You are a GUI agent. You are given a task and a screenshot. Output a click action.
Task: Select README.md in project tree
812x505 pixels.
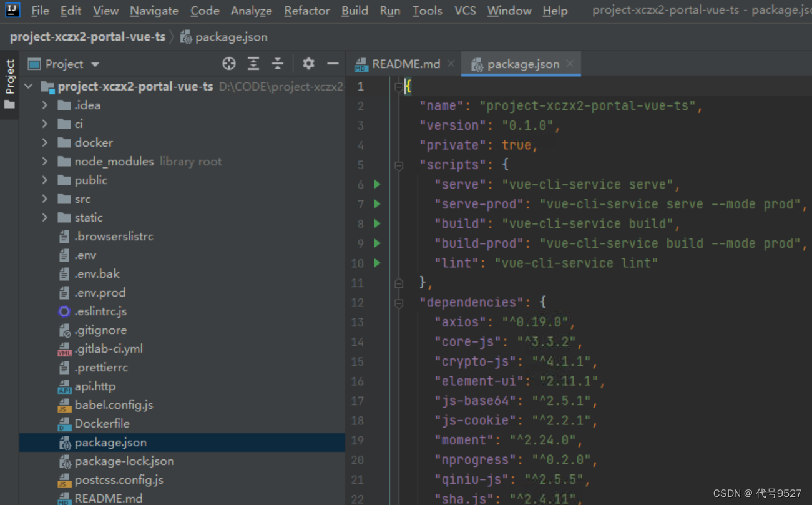(x=108, y=498)
